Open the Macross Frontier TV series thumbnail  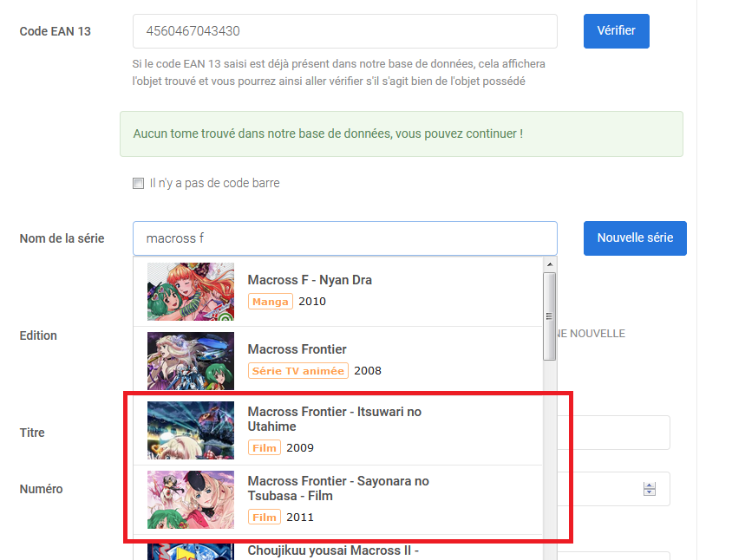pyautogui.click(x=191, y=361)
